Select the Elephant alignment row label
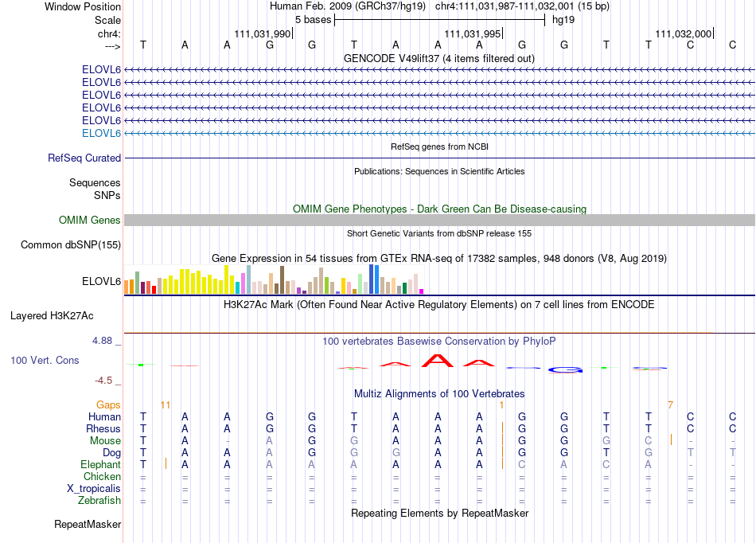 click(100, 464)
